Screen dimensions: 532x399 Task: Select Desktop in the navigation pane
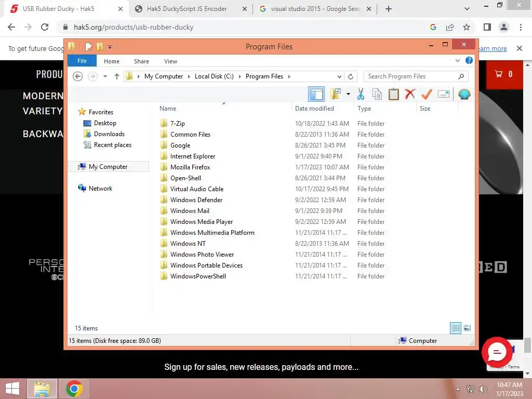click(105, 123)
